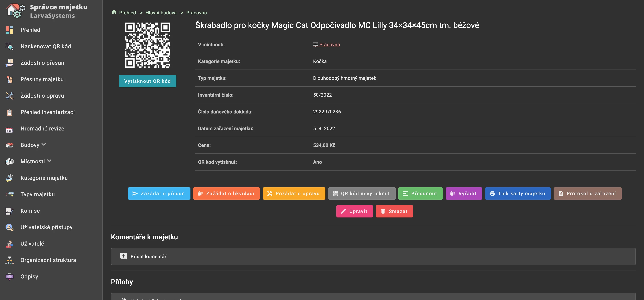Screen dimensions: 644x300
Task: Follow the Pracovna room link
Action: (x=329, y=45)
